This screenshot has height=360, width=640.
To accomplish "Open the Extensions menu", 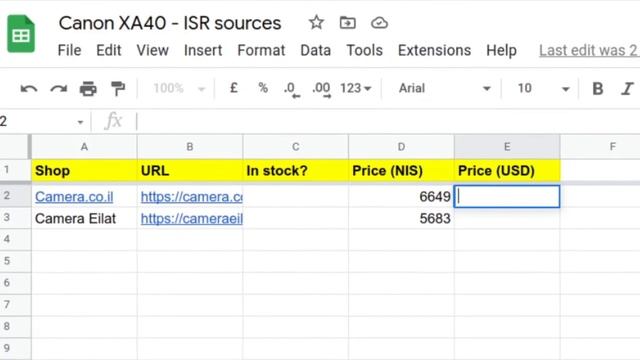I will click(434, 50).
